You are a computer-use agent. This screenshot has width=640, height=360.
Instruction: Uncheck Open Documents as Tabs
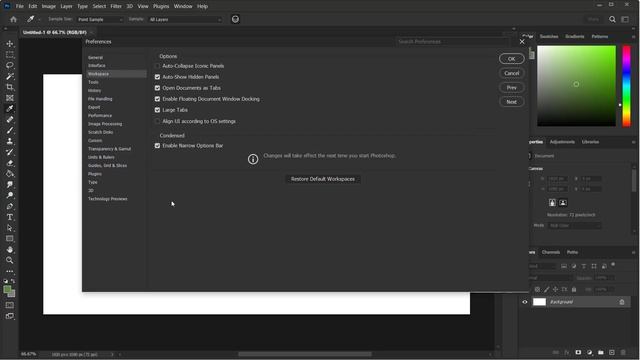158,88
